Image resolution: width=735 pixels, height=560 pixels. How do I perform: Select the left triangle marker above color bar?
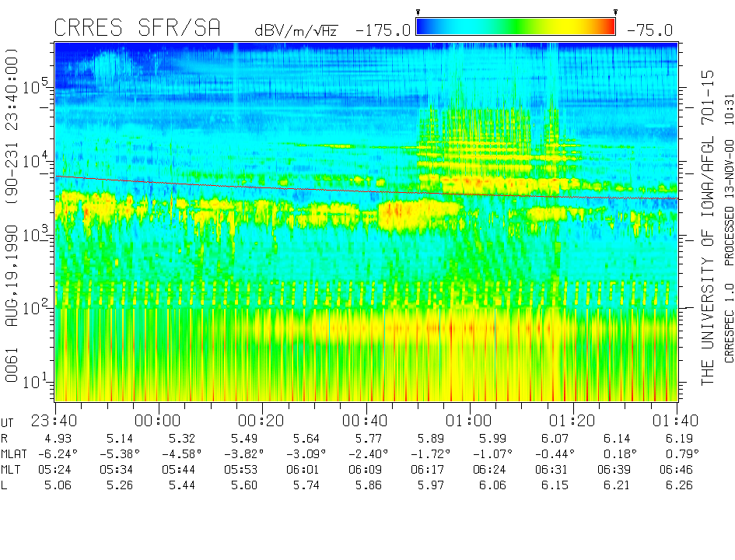[x=418, y=12]
